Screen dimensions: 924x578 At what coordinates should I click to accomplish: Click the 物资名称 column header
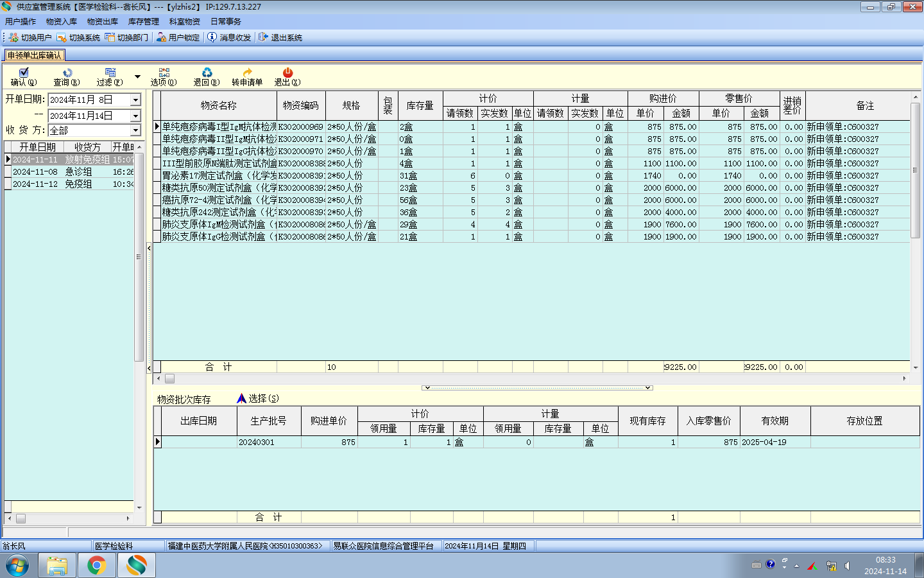pyautogui.click(x=219, y=105)
